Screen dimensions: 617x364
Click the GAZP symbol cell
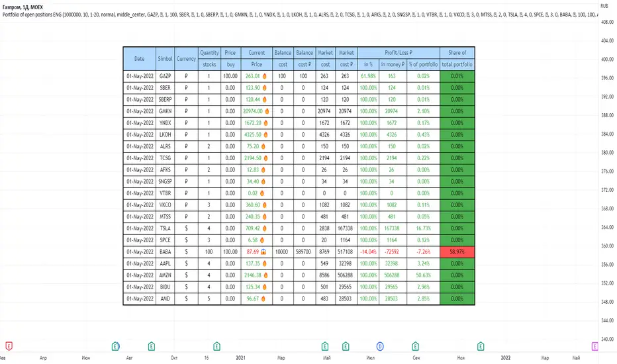tap(166, 76)
